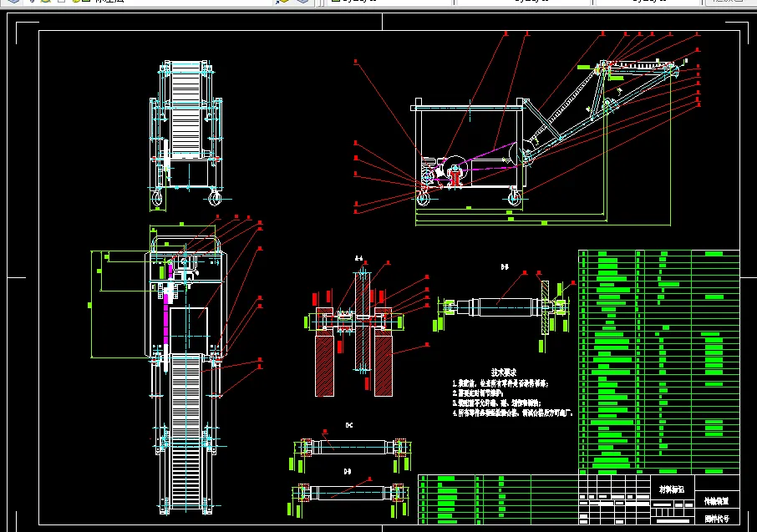Image resolution: width=757 pixels, height=532 pixels.
Task: Click the D-D section view label
Action: pyautogui.click(x=347, y=471)
